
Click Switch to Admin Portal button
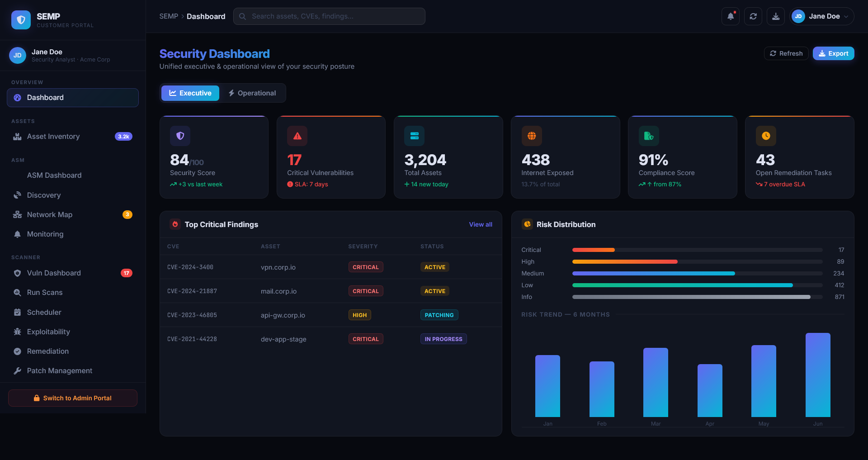(73, 398)
